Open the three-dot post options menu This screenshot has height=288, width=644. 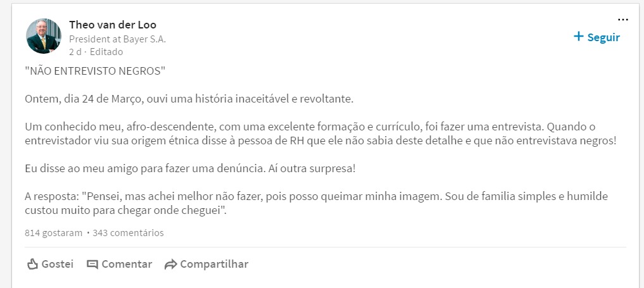622,20
